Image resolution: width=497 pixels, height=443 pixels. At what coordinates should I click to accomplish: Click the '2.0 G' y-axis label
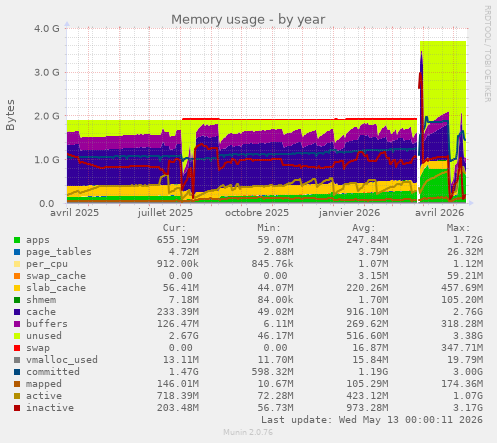click(47, 116)
